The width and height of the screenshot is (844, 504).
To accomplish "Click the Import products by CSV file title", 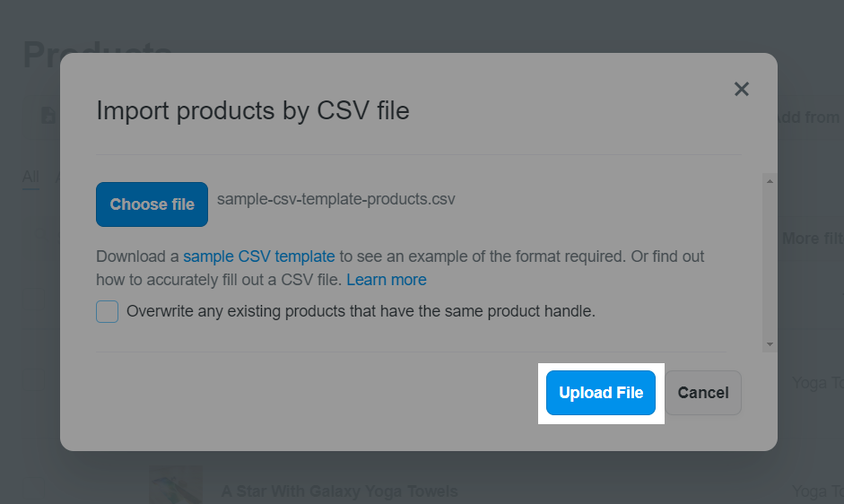I will coord(252,111).
